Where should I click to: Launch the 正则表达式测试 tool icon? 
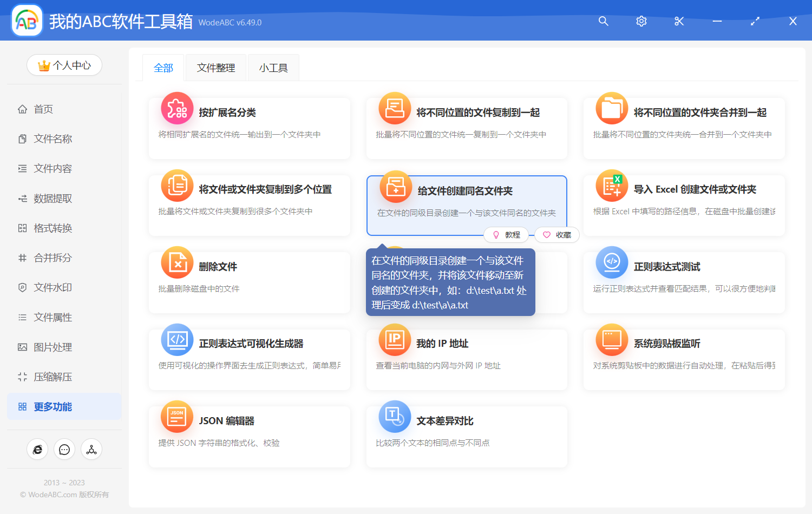(611, 262)
